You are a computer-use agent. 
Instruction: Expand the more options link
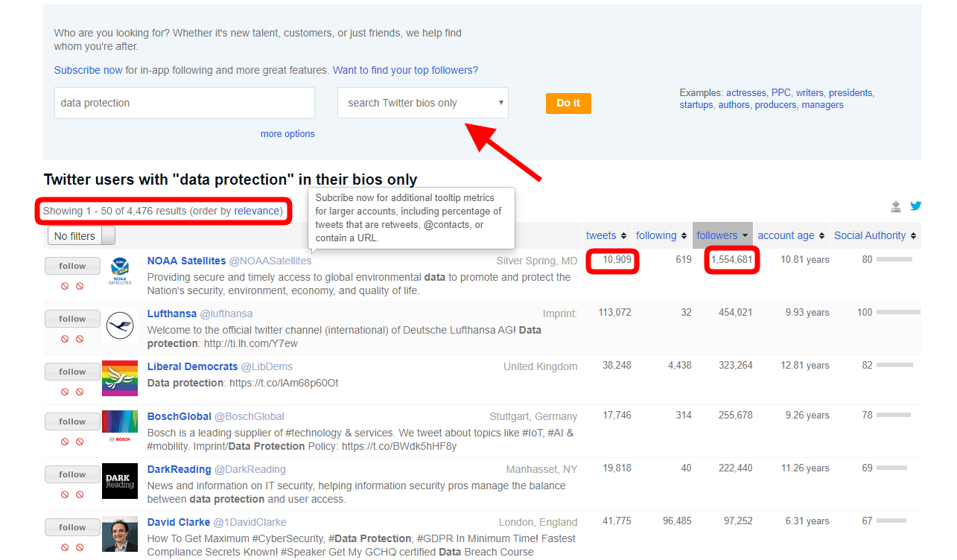click(x=287, y=134)
